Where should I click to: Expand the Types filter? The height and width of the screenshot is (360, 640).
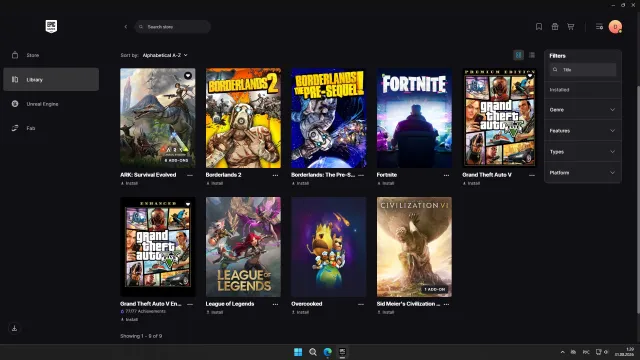pyautogui.click(x=582, y=152)
